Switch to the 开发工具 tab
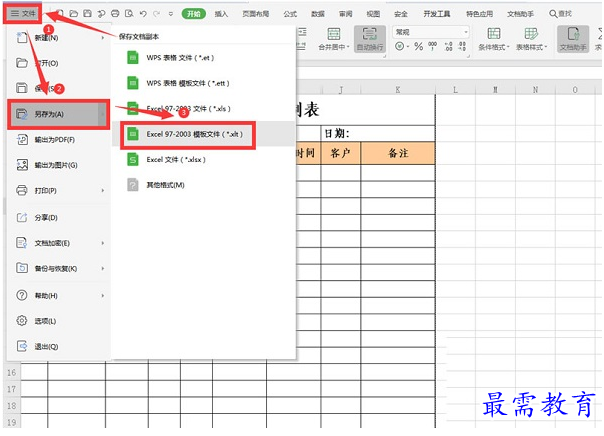This screenshot has height=436, width=604. pyautogui.click(x=437, y=14)
